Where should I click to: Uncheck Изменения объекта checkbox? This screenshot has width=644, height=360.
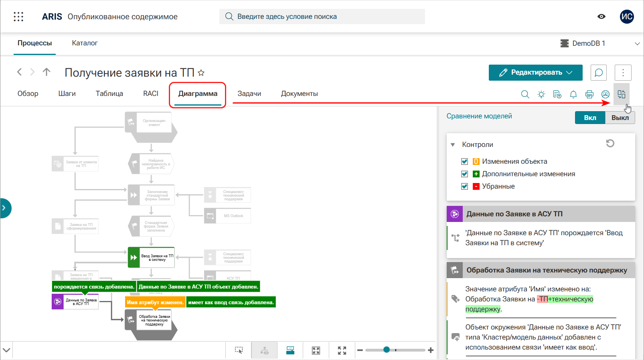click(x=464, y=161)
